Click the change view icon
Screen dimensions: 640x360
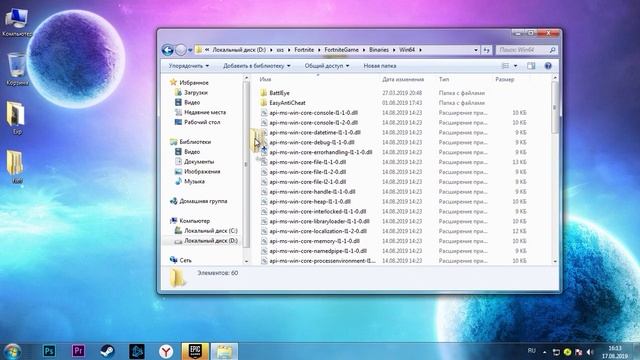(505, 66)
